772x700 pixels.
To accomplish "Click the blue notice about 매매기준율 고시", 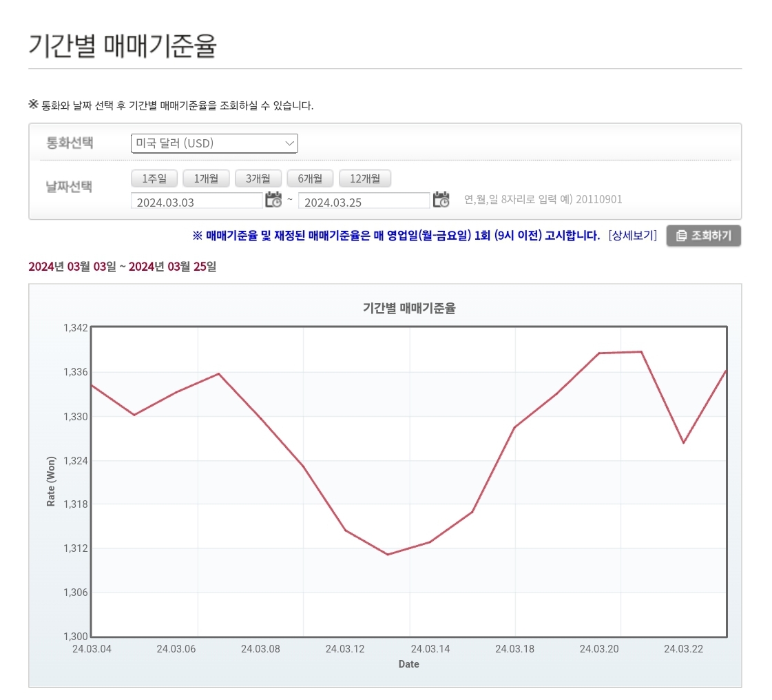I will [x=396, y=236].
